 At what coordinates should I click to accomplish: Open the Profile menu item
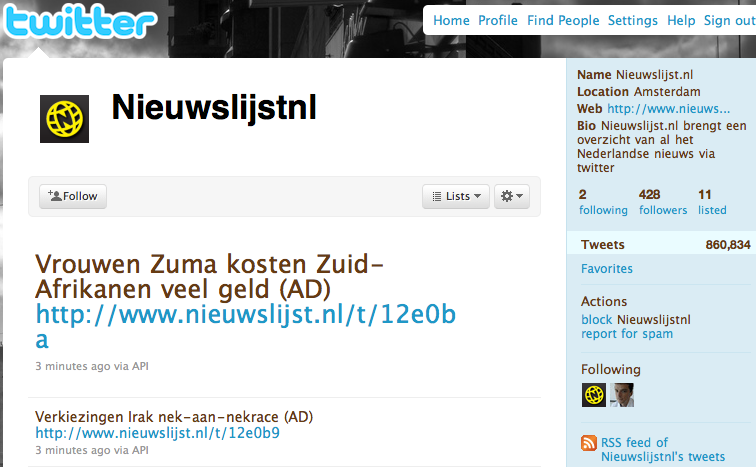coord(498,20)
